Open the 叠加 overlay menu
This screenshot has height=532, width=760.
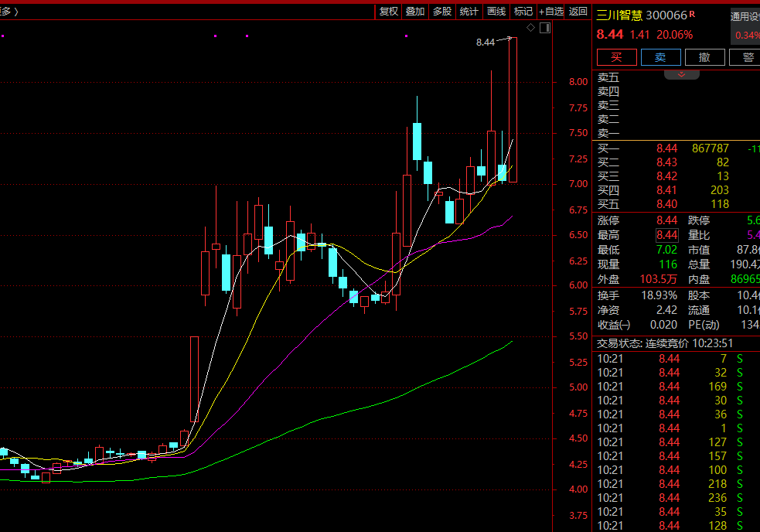415,11
